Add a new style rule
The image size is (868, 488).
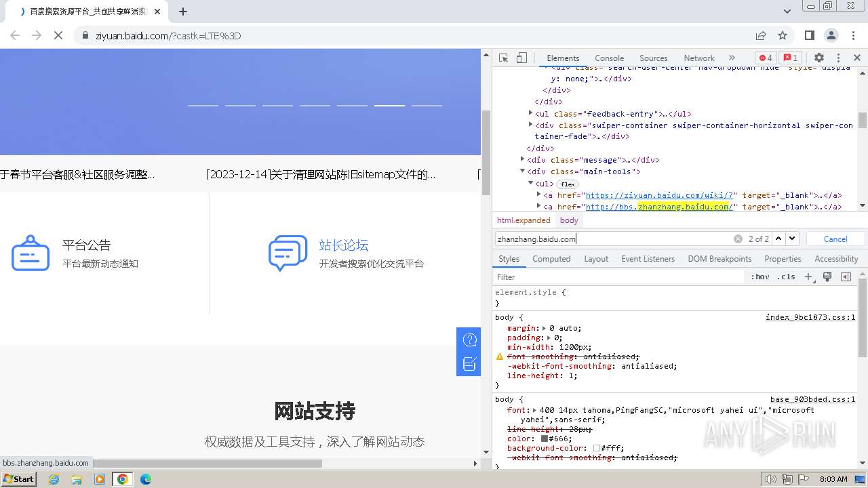pos(808,277)
